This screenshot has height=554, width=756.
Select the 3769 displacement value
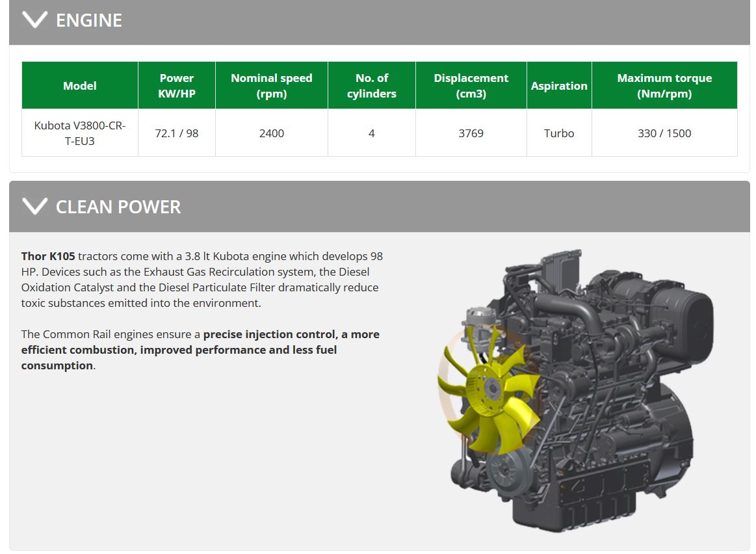pyautogui.click(x=471, y=133)
